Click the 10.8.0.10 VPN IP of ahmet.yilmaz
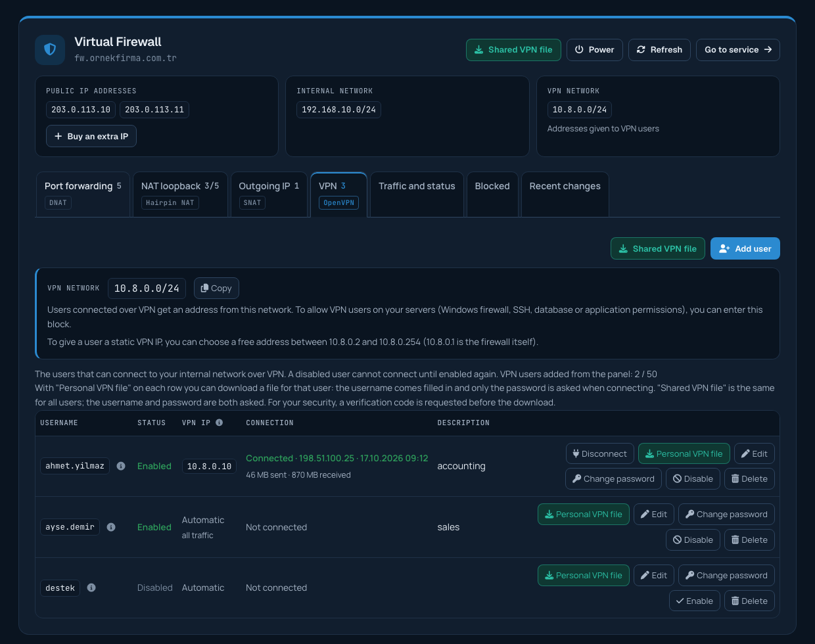The width and height of the screenshot is (815, 644). tap(209, 466)
